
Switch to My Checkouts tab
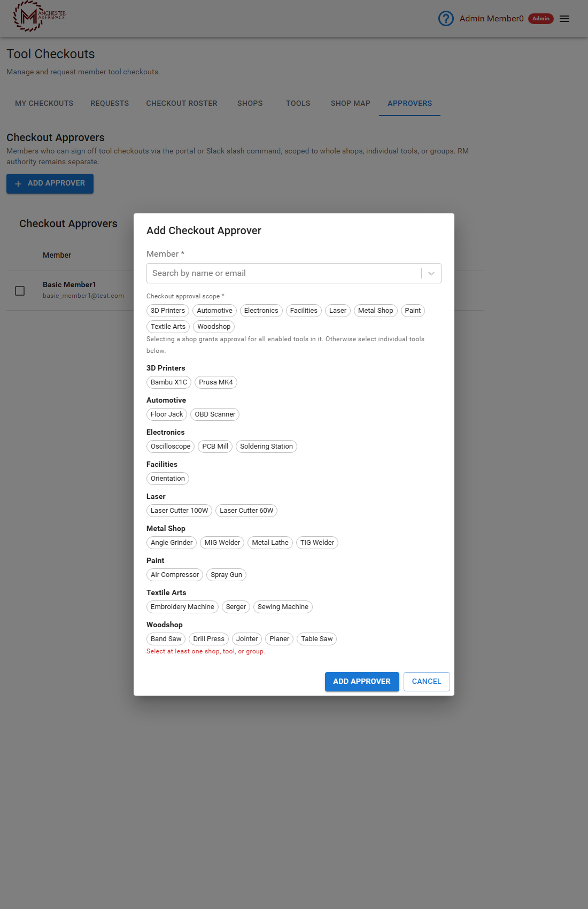tap(44, 103)
